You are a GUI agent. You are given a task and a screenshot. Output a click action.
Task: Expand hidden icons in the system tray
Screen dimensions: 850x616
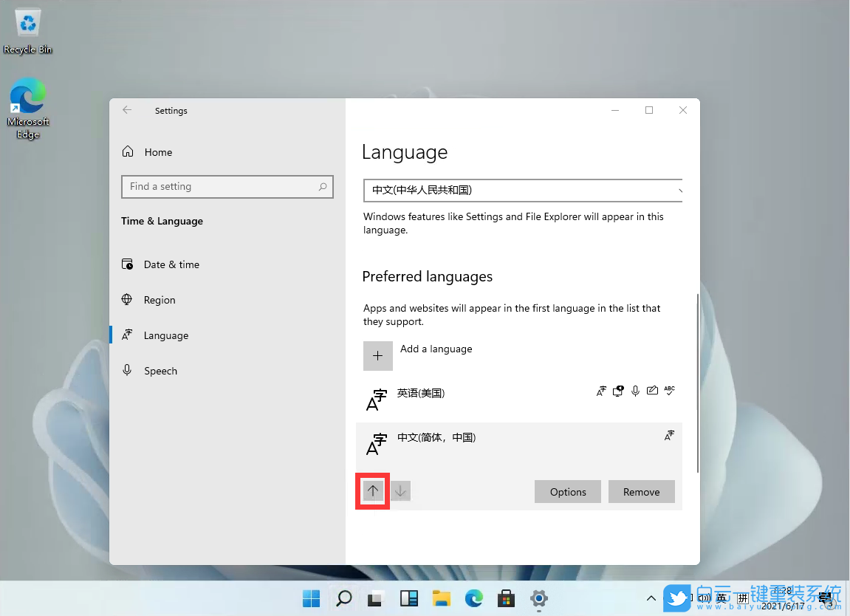click(651, 598)
